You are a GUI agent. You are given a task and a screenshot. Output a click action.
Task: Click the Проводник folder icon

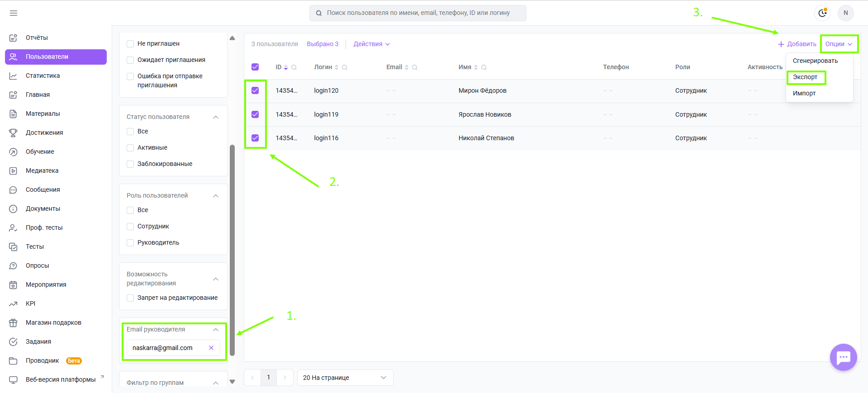point(13,360)
